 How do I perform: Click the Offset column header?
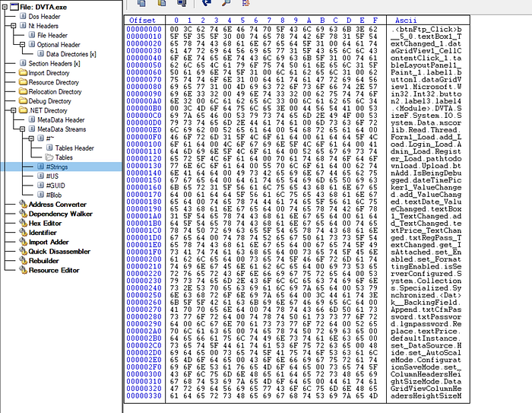click(x=142, y=20)
